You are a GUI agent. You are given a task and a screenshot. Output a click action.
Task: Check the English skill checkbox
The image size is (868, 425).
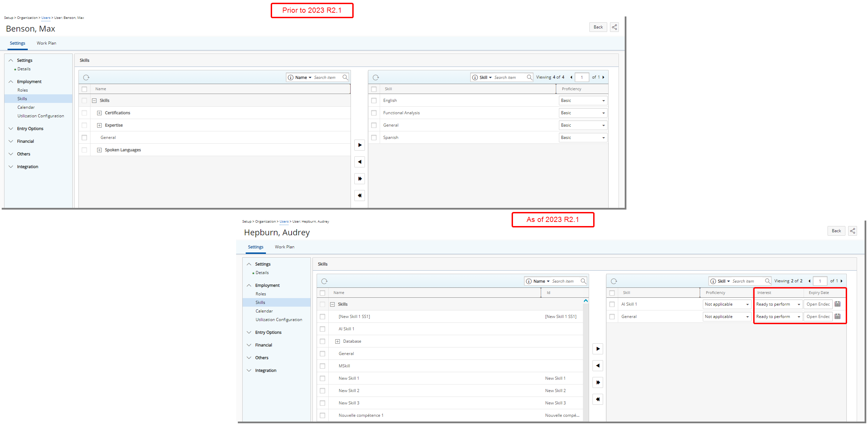(374, 101)
